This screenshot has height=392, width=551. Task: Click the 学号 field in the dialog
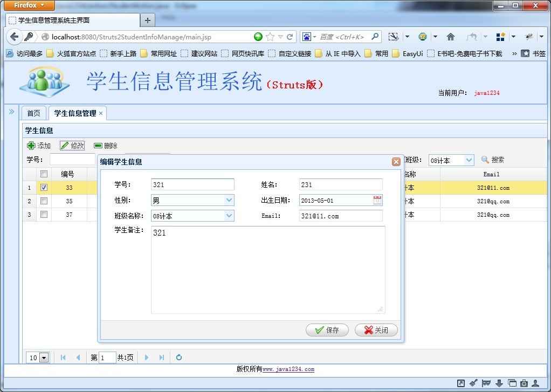click(192, 184)
